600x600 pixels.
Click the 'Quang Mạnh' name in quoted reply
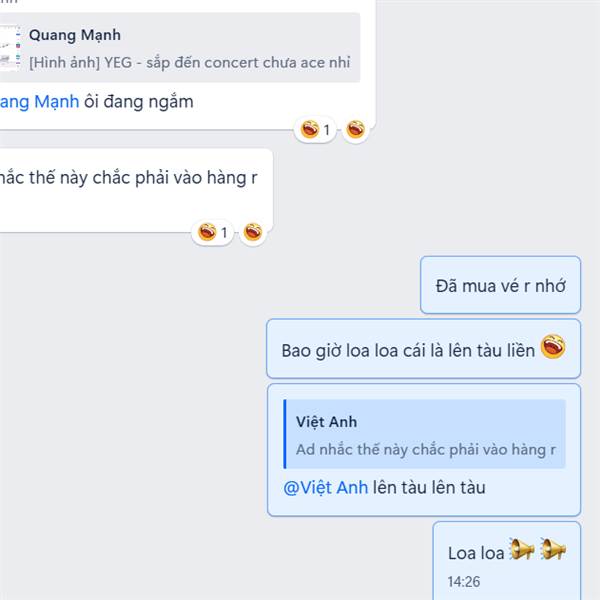coord(75,35)
